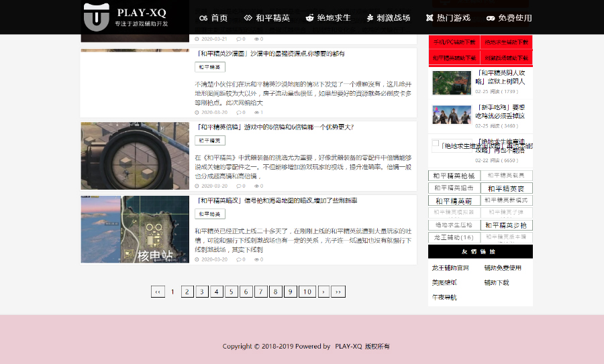Open the 和平精英暗改 article title
This screenshot has width=604, height=364.
coord(276,200)
